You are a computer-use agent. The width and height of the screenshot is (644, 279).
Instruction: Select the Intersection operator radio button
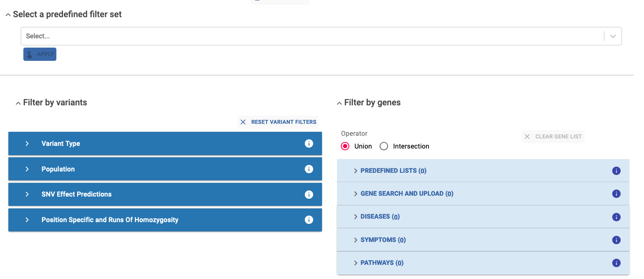tap(384, 146)
